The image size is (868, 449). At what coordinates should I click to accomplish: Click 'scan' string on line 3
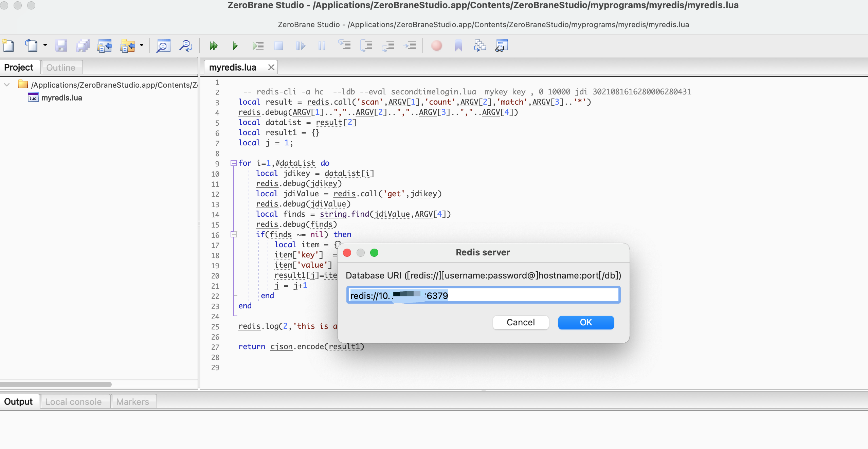[x=370, y=102]
